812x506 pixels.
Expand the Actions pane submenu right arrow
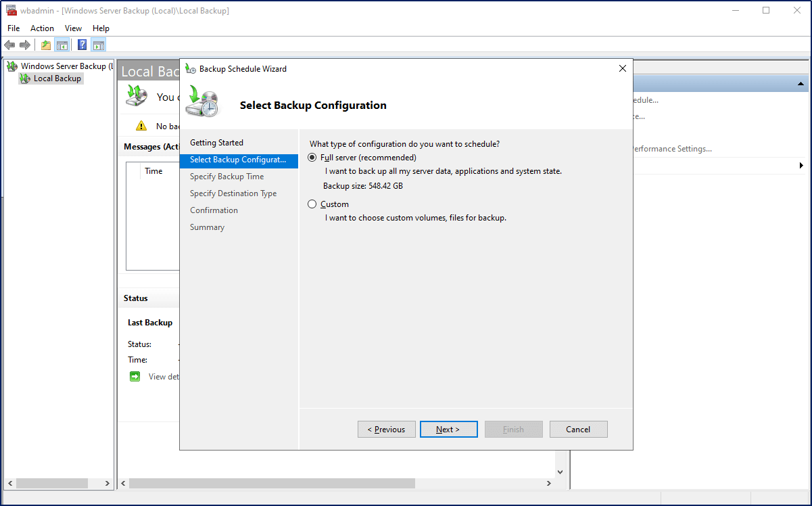coord(801,166)
